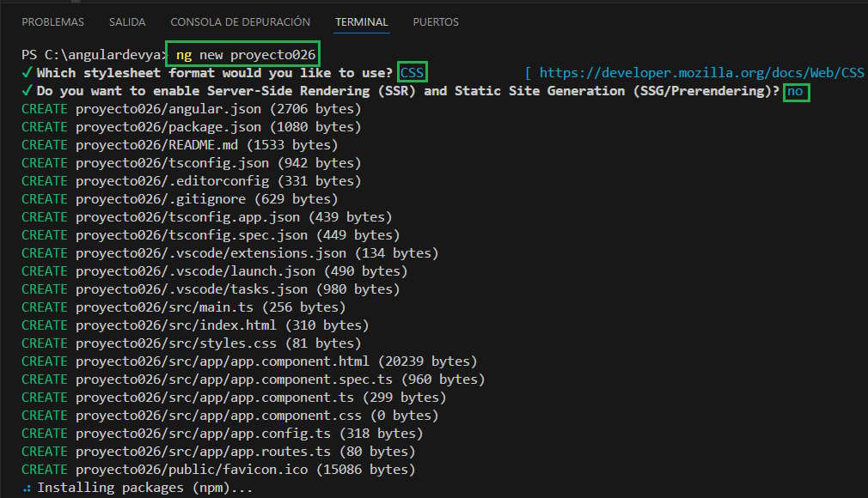The width and height of the screenshot is (868, 498).
Task: Click the proyecto026/src/main.ts line
Action: point(183,307)
